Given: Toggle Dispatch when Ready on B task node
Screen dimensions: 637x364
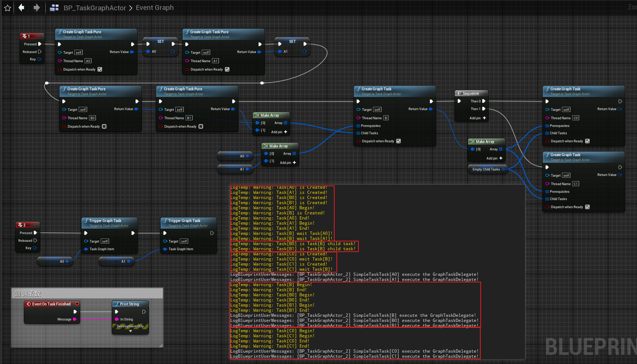Looking at the screenshot, I should (399, 141).
